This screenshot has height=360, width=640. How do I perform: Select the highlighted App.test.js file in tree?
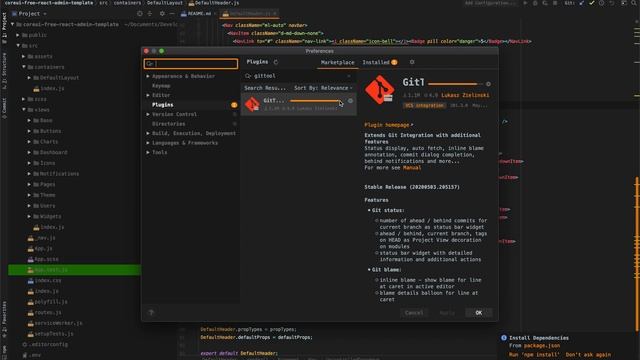75,270
